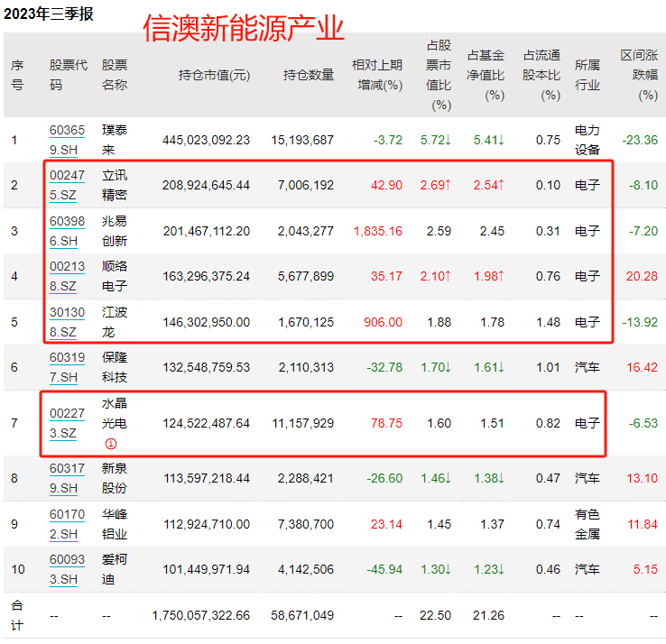
Task: Click the 合计 row label
Action: coord(17,615)
